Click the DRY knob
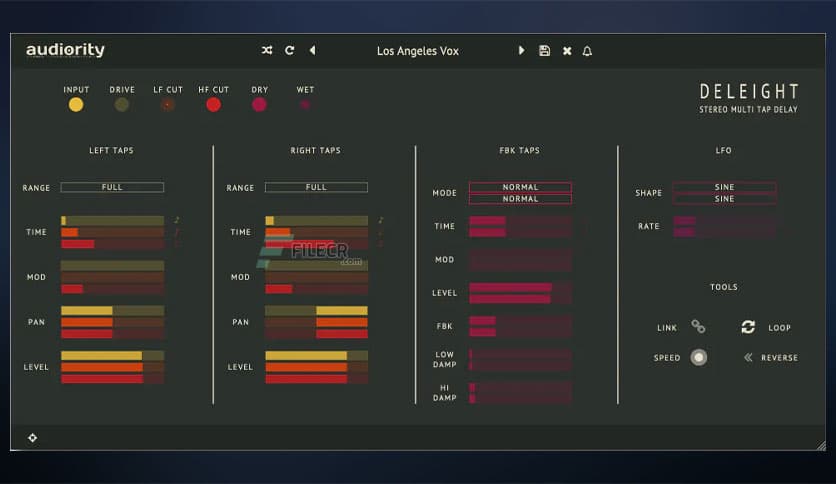This screenshot has width=836, height=484. pos(259,104)
